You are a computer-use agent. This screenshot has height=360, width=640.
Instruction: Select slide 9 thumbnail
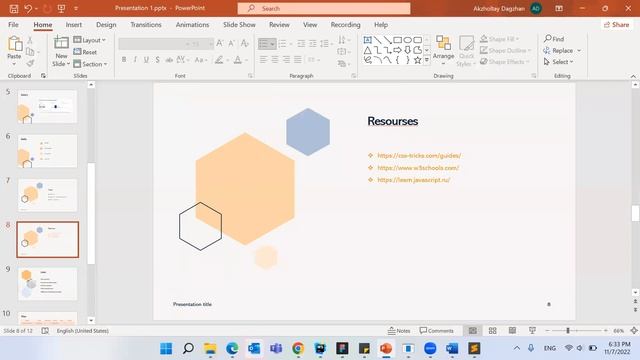47,284
